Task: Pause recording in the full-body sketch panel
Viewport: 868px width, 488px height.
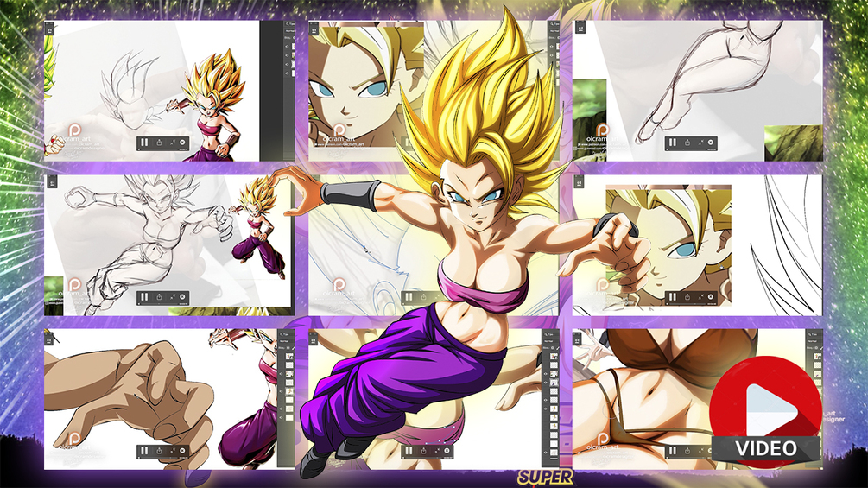Action: tap(144, 297)
